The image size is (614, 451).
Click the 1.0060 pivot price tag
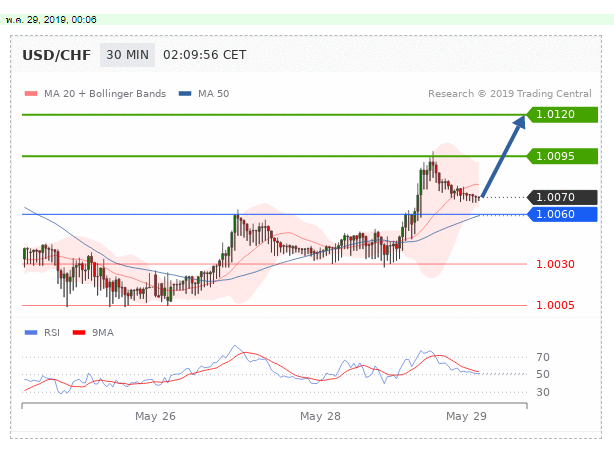tap(562, 214)
